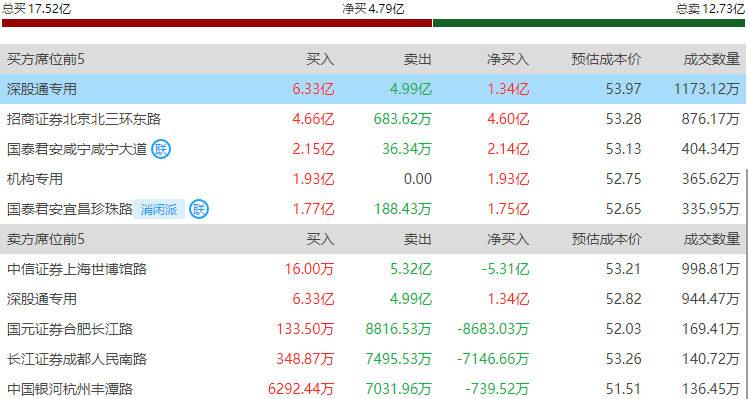Click the vertical scrollbar on the right edge
The image size is (748, 399).
(x=746, y=284)
